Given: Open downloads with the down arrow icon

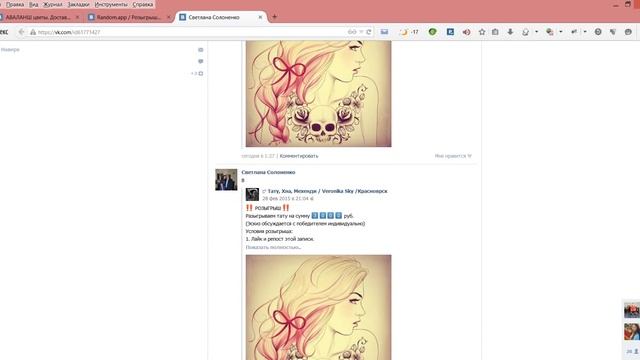Looking at the screenshot, I should (x=510, y=32).
